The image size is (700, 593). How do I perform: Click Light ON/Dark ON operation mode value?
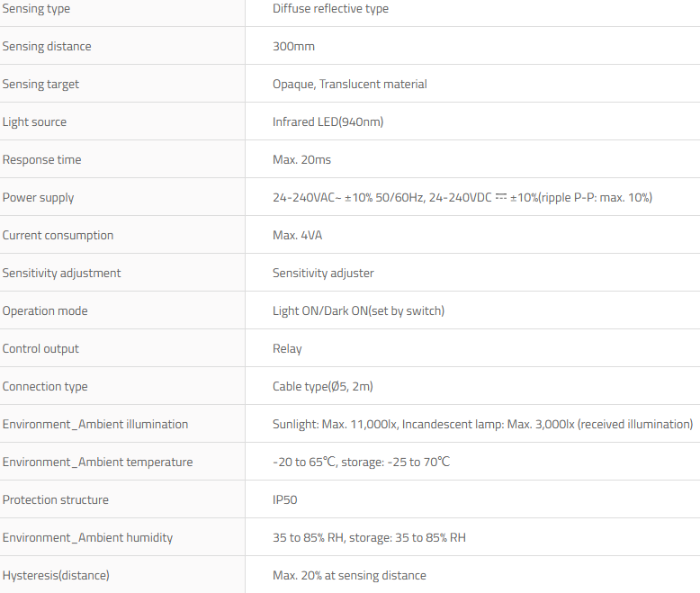click(358, 311)
